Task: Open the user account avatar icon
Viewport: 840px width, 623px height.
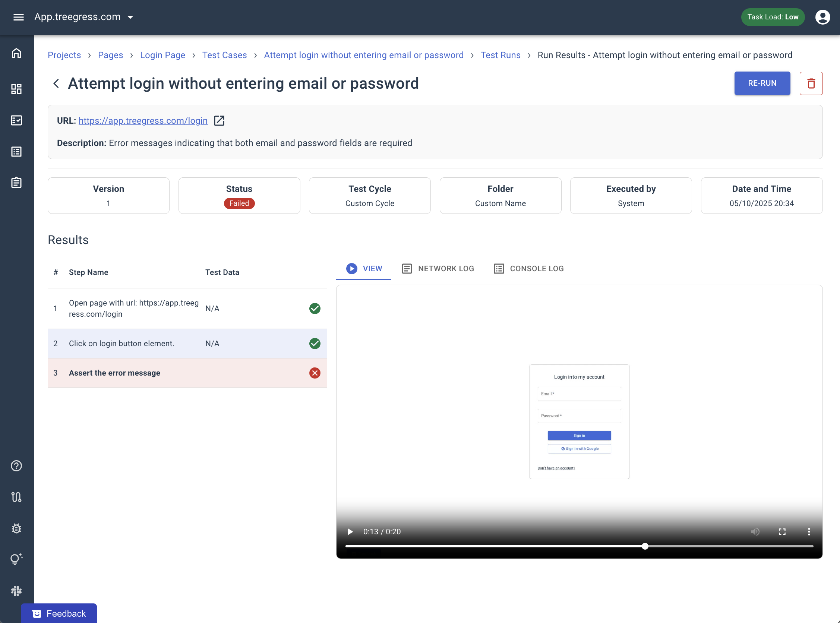Action: pos(822,17)
